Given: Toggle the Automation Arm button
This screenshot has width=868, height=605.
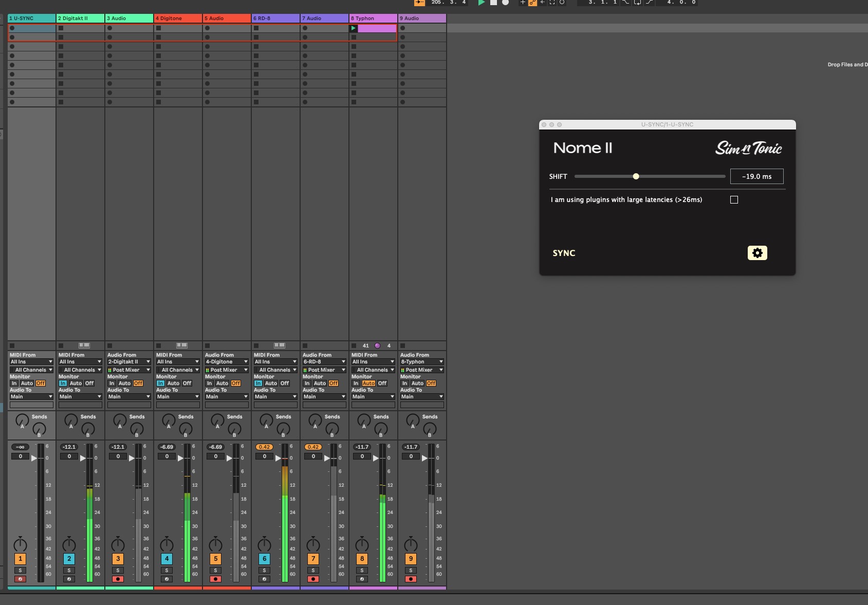Looking at the screenshot, I should pyautogui.click(x=532, y=3).
